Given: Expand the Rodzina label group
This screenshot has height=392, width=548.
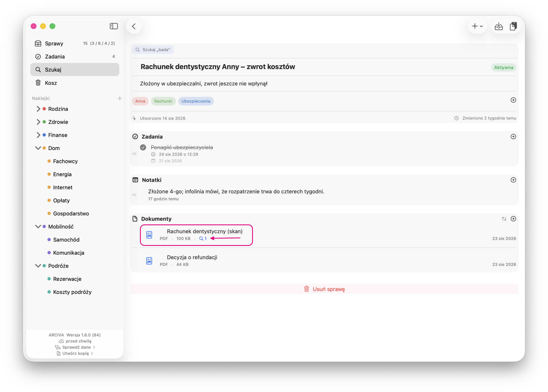Looking at the screenshot, I should pos(38,109).
